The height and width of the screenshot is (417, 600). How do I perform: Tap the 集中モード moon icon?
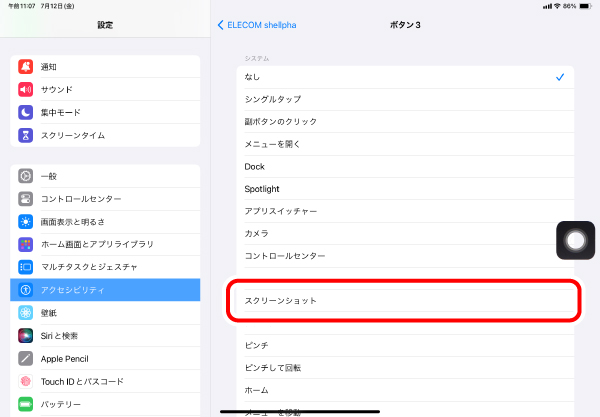(25, 112)
